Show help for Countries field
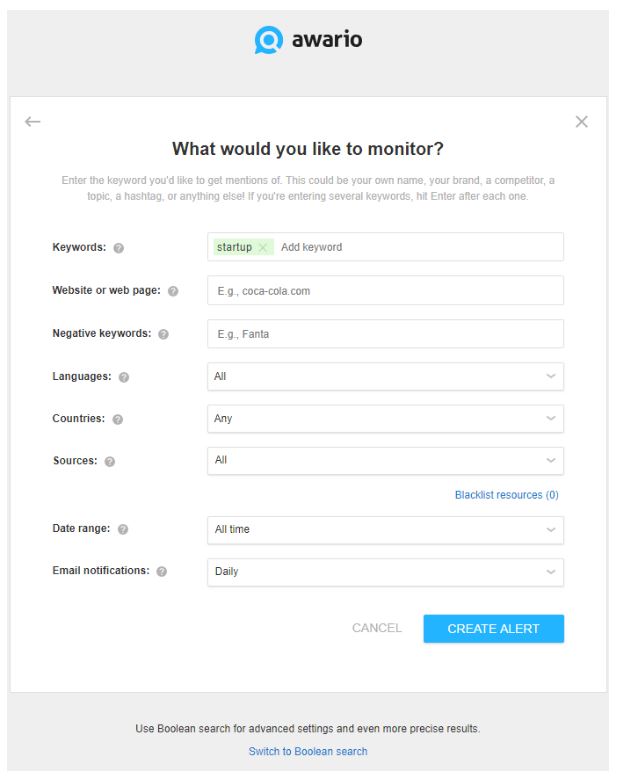Screen dimensions: 620x779 tap(118, 419)
